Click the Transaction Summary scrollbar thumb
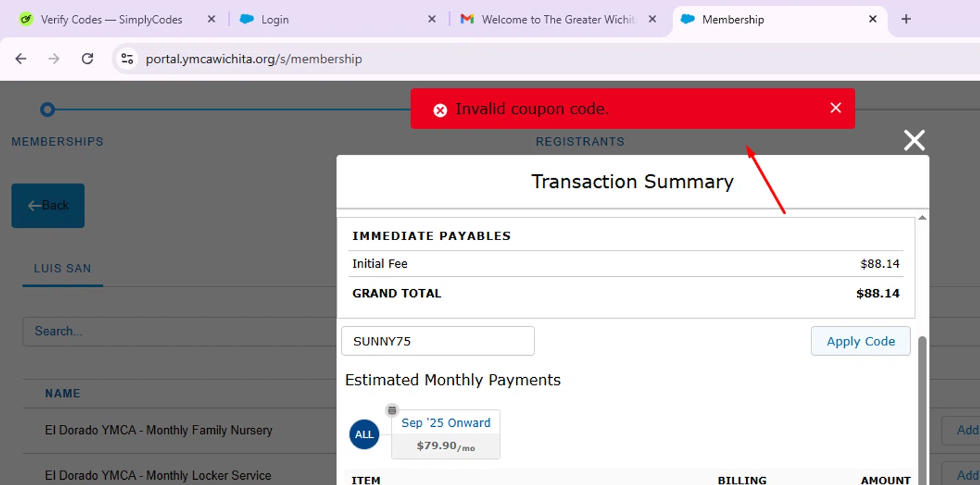This screenshot has width=980, height=485. 923,410
